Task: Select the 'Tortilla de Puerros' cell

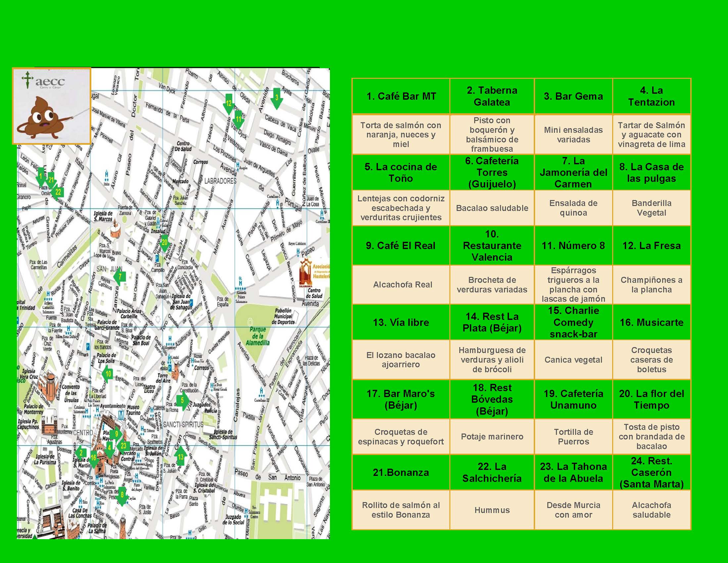Action: click(573, 436)
